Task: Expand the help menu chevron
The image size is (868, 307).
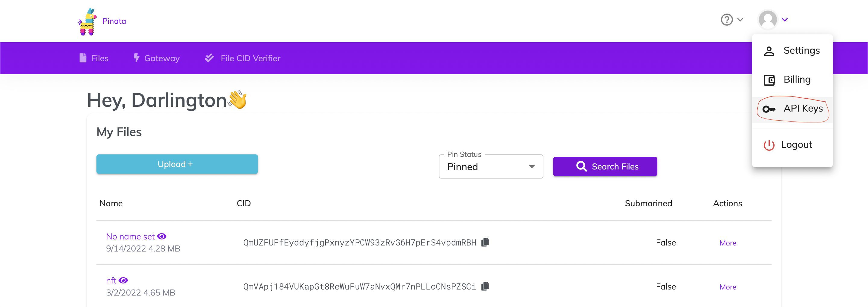Action: tap(740, 20)
